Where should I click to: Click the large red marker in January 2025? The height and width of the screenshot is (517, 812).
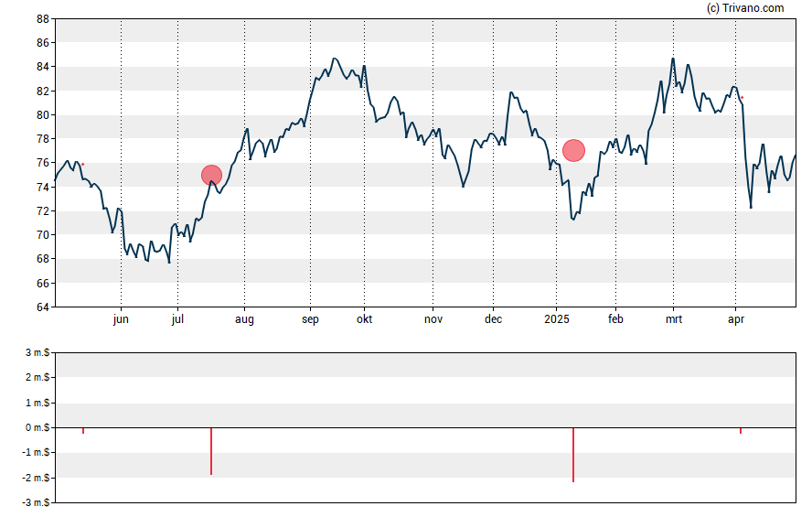tap(573, 150)
